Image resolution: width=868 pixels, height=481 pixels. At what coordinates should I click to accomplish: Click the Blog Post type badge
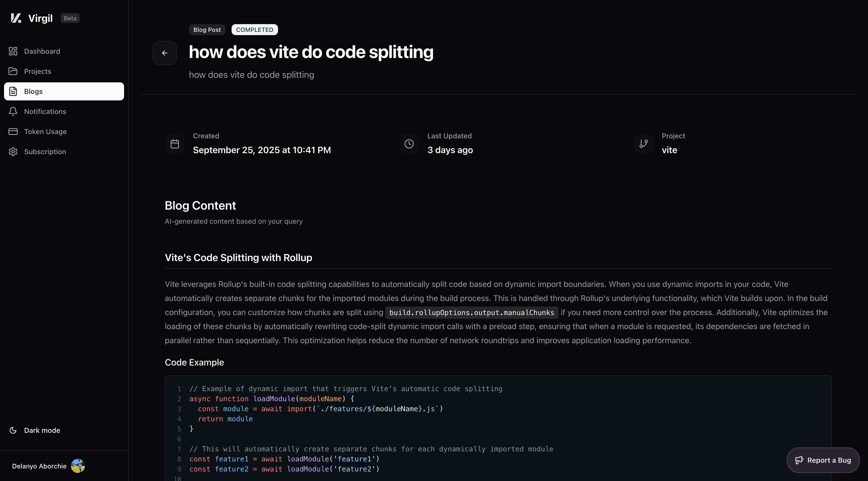coord(207,30)
